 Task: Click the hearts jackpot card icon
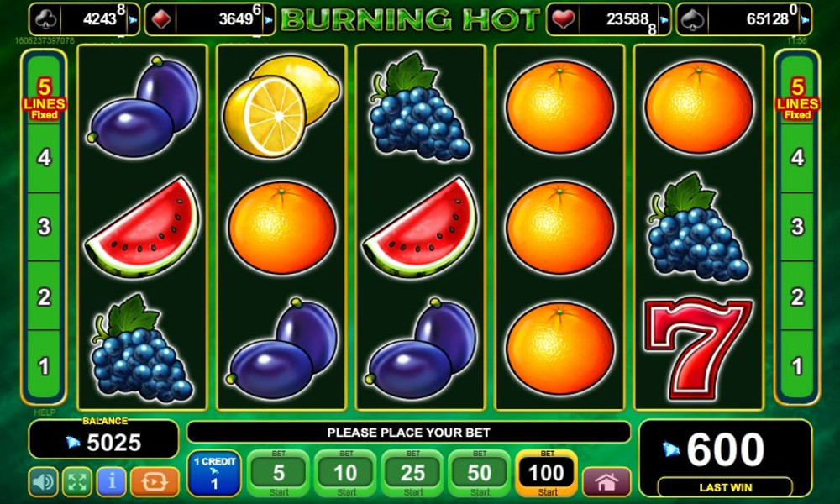point(563,20)
